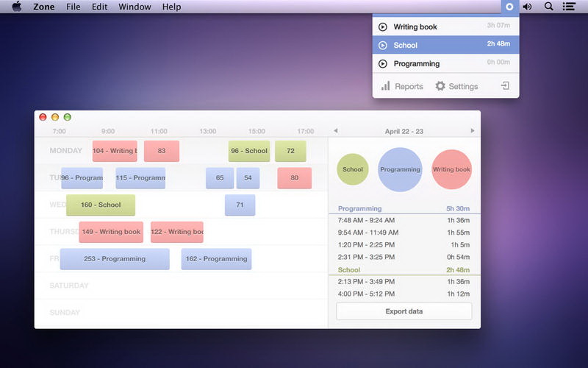Image resolution: width=588 pixels, height=368 pixels.
Task: Open the Window menu
Action: pyautogui.click(x=135, y=7)
